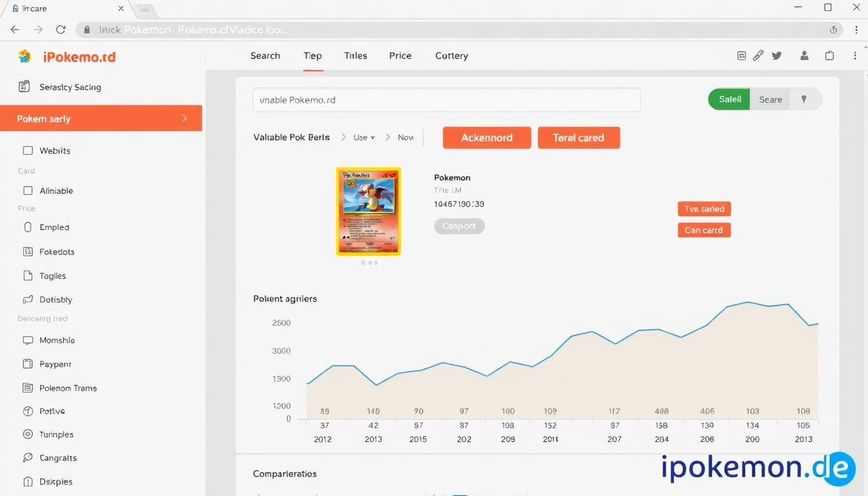The image size is (868, 496).
Task: Open the Use dropdown in breadcrumb
Action: click(364, 137)
